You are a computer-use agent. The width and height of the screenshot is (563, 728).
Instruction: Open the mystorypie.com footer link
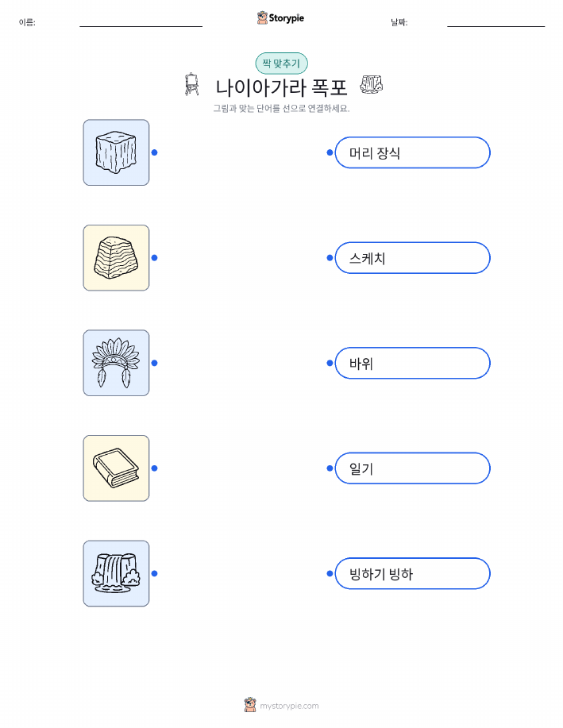(289, 706)
